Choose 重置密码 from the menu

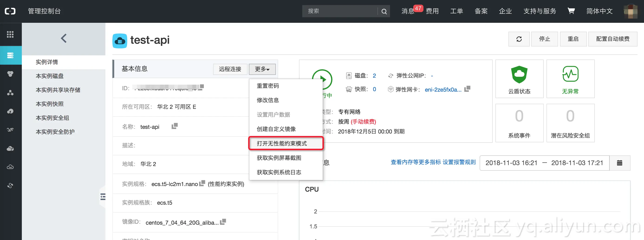(x=268, y=86)
